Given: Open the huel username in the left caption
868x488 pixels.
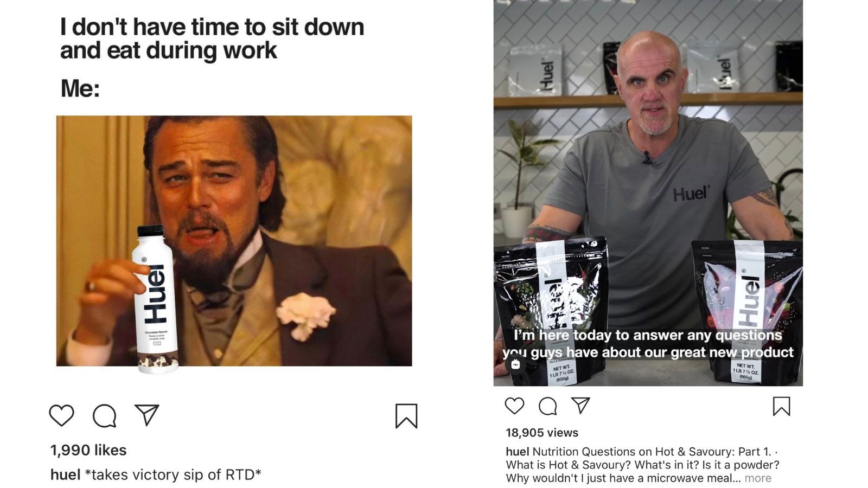Looking at the screenshot, I should (x=66, y=474).
